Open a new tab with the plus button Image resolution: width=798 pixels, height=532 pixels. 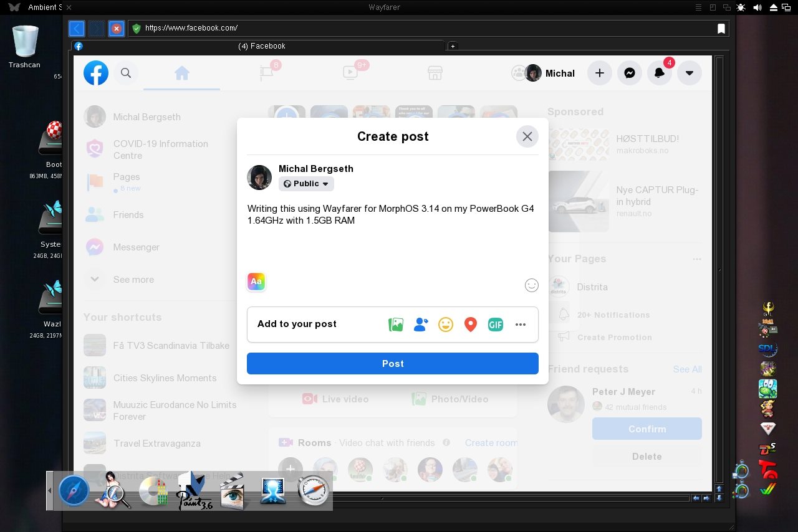(x=453, y=46)
